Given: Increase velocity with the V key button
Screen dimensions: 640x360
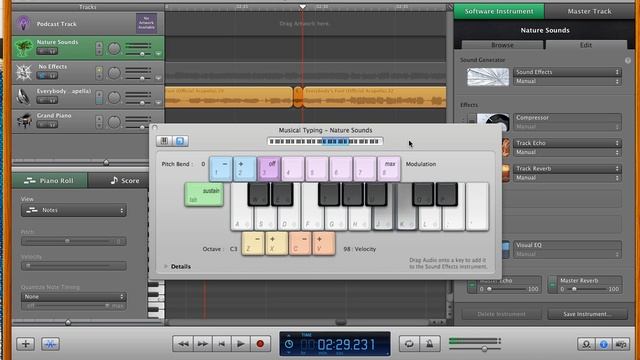Looking at the screenshot, I should 324,244.
